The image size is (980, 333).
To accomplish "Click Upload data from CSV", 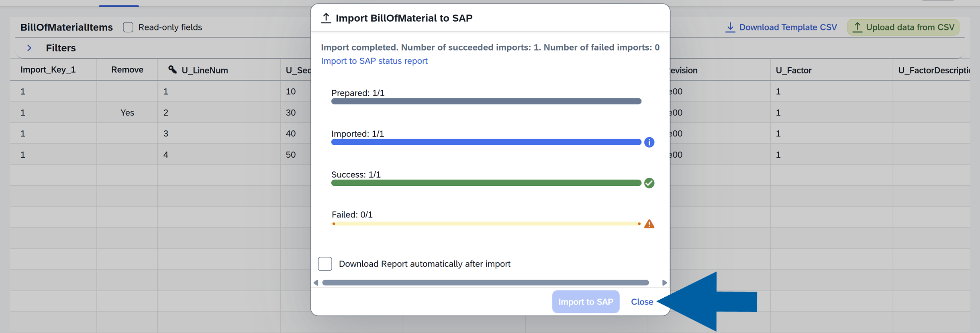I will (903, 27).
